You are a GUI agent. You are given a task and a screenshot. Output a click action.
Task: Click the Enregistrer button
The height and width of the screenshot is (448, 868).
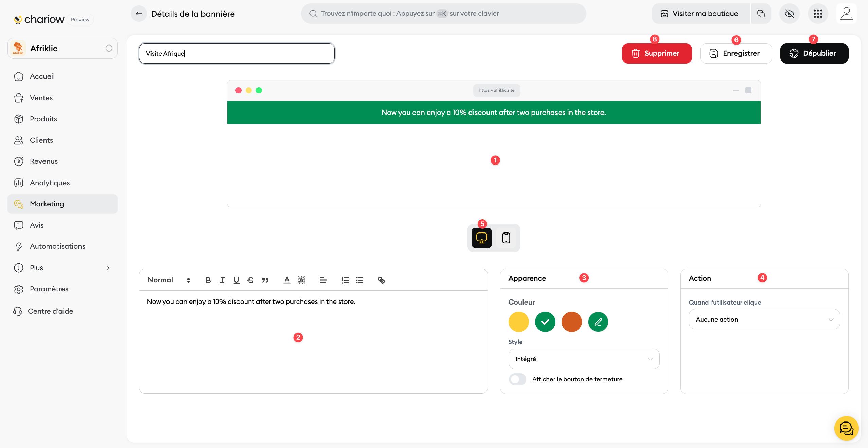pos(736,53)
